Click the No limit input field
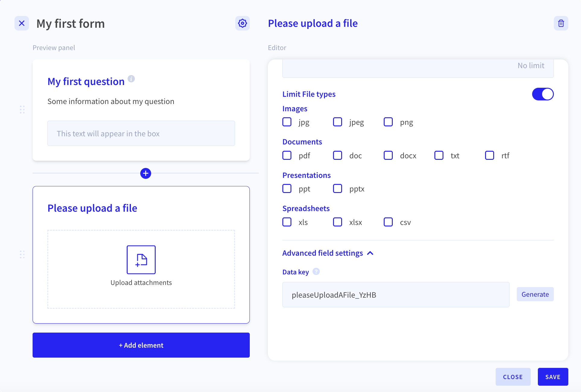 pyautogui.click(x=418, y=68)
